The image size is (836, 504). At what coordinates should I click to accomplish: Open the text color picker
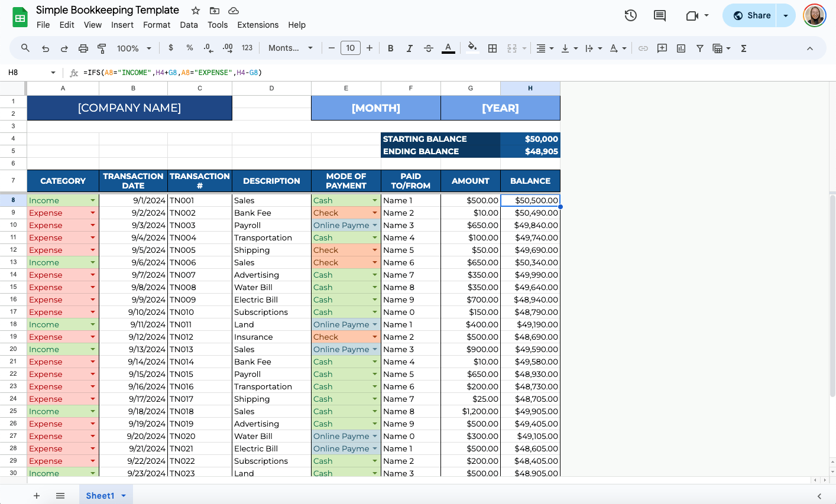[448, 48]
